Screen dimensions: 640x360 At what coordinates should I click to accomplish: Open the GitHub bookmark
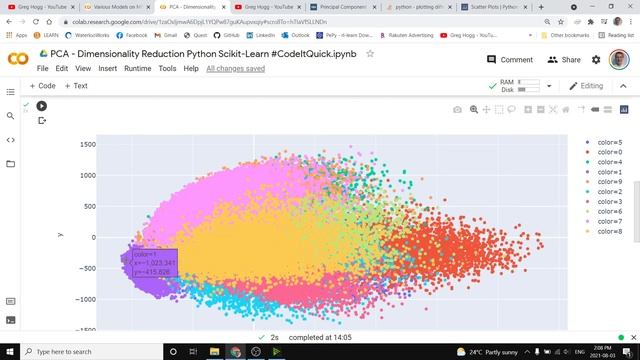click(x=227, y=36)
